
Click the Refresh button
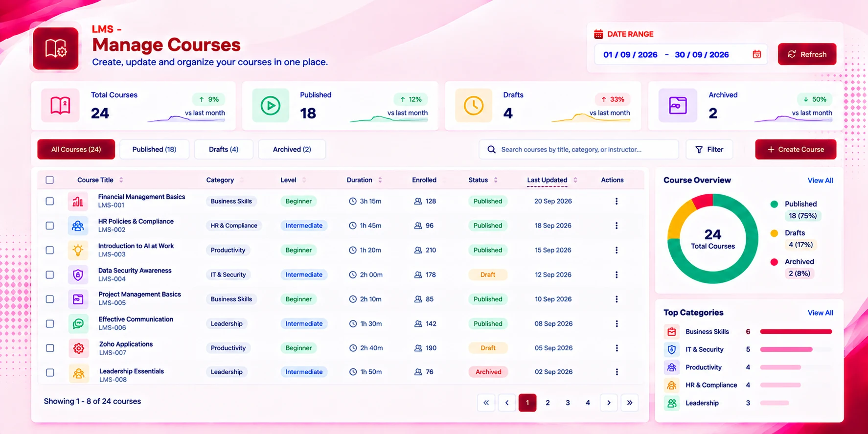pyautogui.click(x=807, y=54)
